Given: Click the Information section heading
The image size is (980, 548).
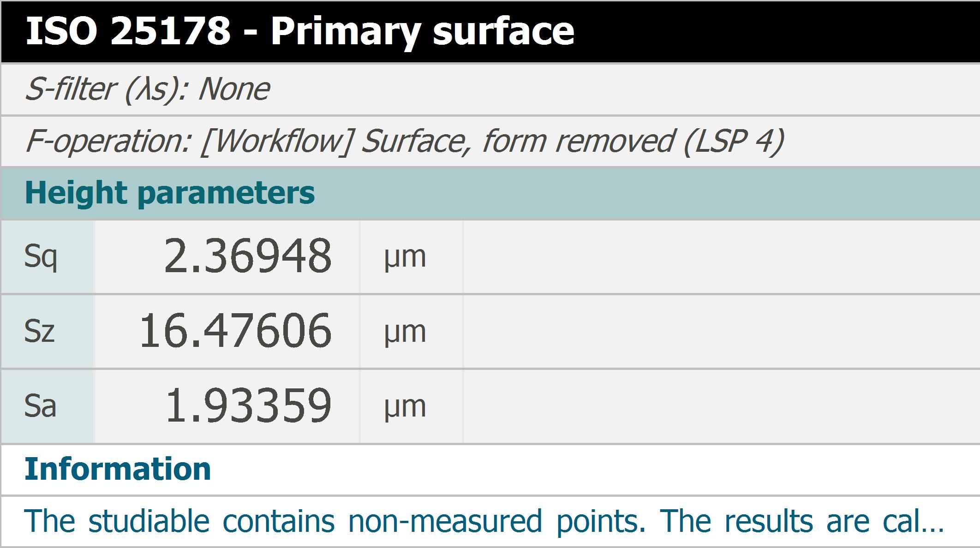Looking at the screenshot, I should tap(118, 469).
